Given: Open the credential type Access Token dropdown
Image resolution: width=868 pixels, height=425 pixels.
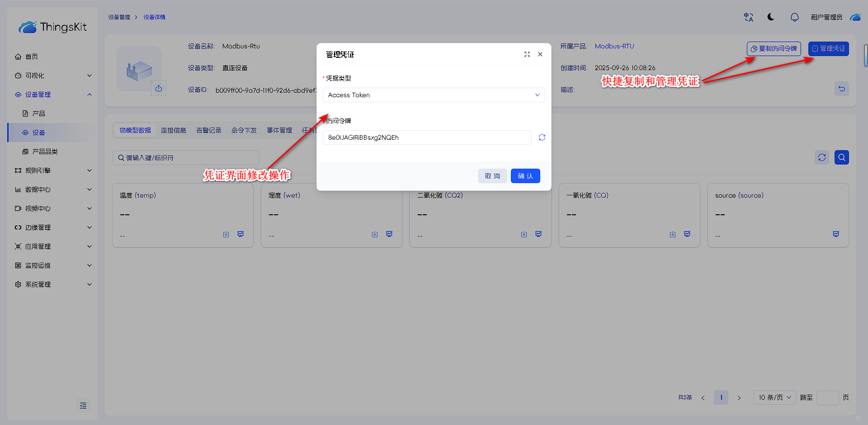Looking at the screenshot, I should click(434, 95).
